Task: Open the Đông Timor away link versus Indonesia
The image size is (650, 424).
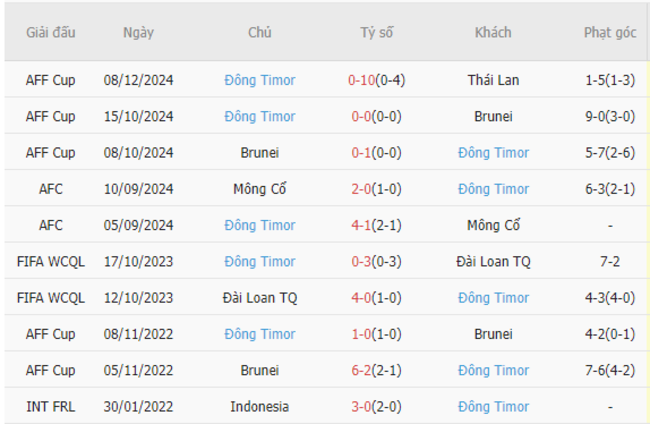Action: [493, 407]
